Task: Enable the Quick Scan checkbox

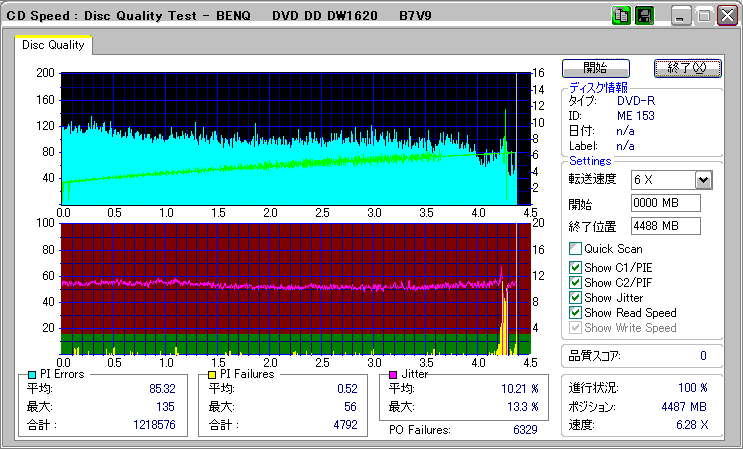Action: (575, 249)
